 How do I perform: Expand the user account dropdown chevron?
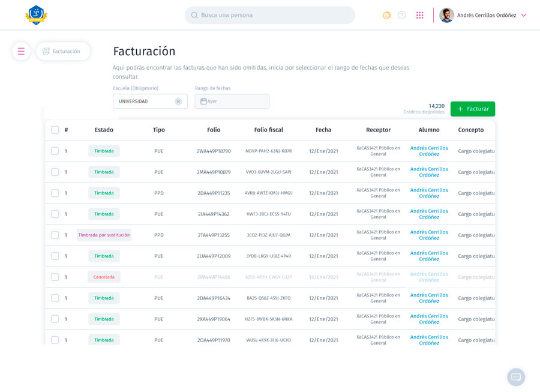[x=523, y=15]
